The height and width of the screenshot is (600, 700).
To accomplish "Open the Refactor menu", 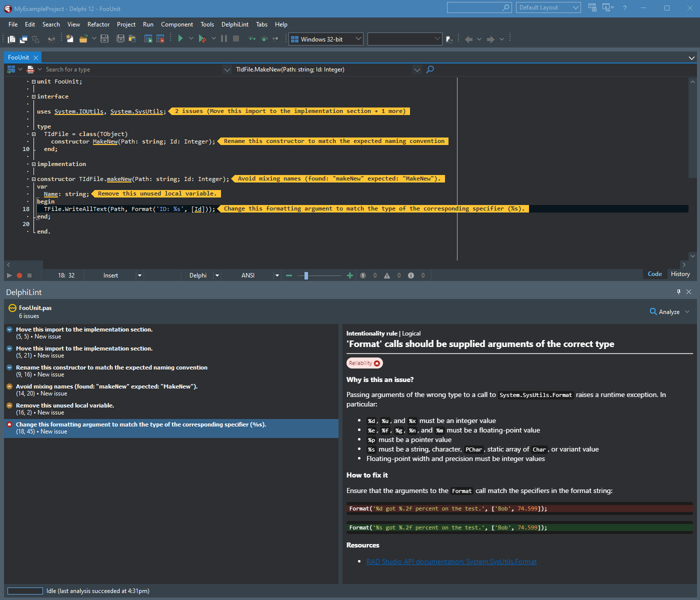I will [98, 24].
